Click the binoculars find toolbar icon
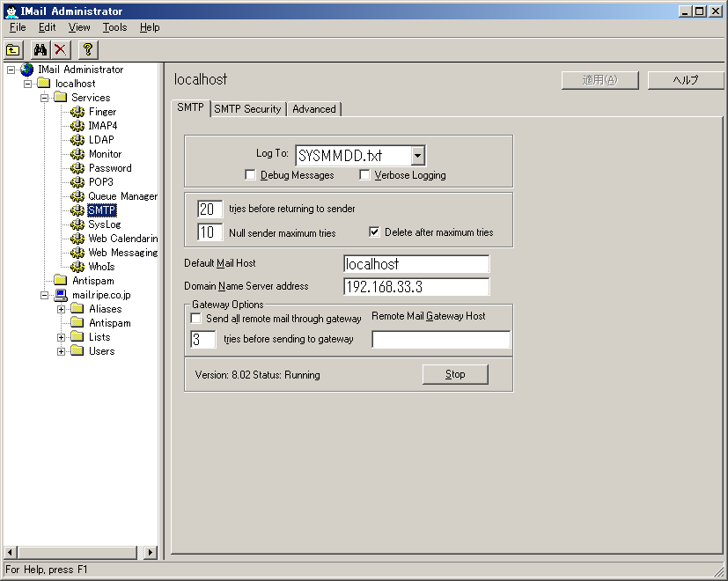This screenshot has width=728, height=581. pos(40,49)
